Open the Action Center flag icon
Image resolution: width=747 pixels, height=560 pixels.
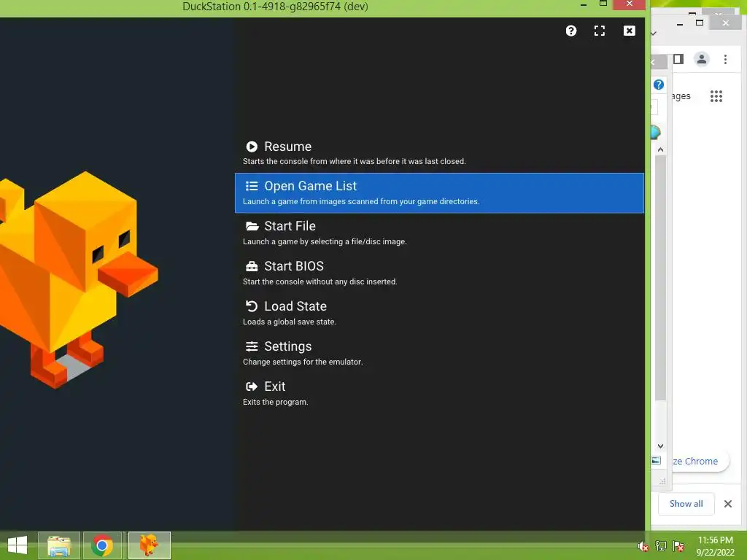[x=678, y=546]
